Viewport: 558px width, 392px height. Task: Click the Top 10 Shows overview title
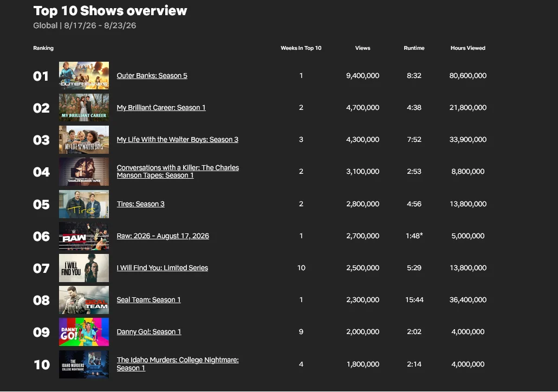pos(110,11)
